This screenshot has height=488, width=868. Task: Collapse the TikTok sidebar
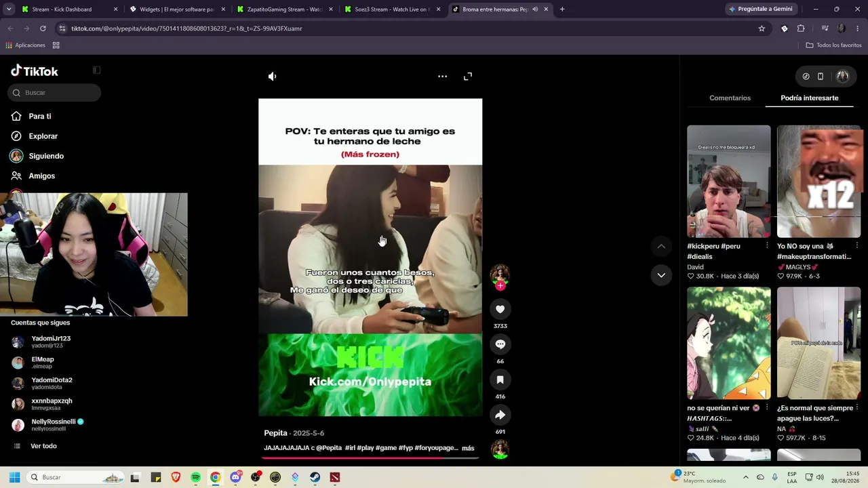96,70
